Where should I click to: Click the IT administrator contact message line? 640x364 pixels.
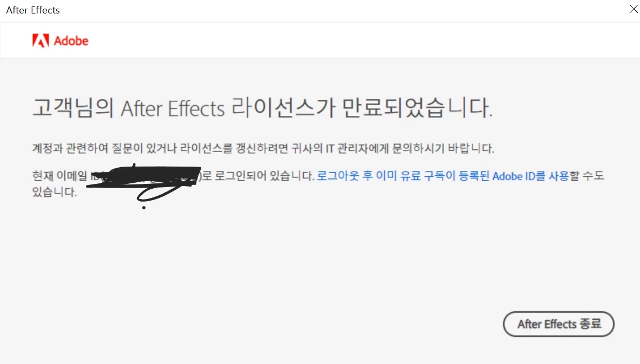tap(263, 148)
